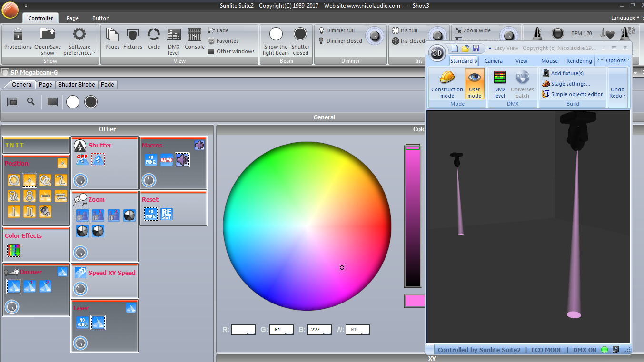Expand Software preferences dropdown

79,41
